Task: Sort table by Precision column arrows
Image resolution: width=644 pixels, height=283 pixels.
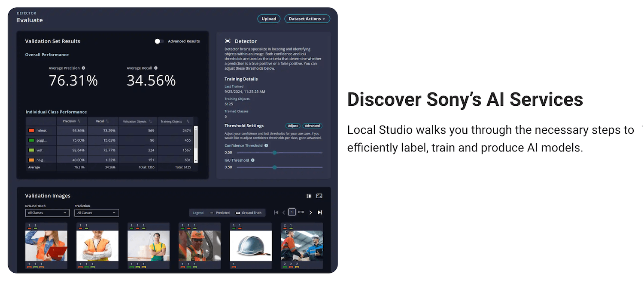Action: pos(79,121)
